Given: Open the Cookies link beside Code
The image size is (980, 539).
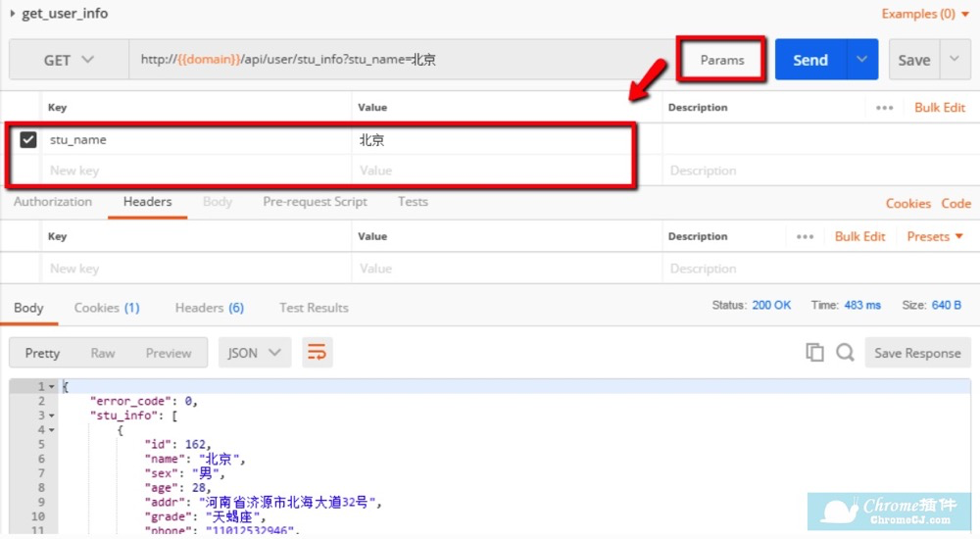Looking at the screenshot, I should 908,203.
